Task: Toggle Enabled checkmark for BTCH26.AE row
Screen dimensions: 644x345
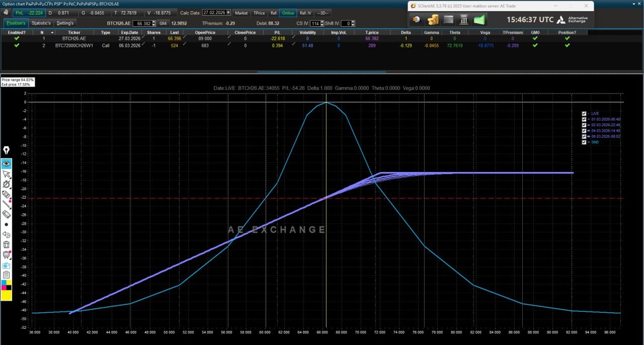Action: click(x=17, y=38)
